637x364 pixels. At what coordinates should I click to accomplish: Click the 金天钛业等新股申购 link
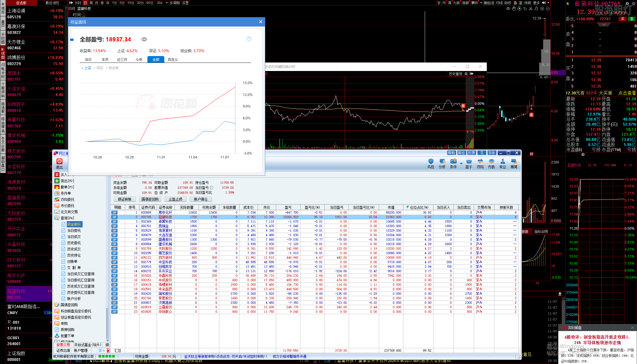[225, 356]
